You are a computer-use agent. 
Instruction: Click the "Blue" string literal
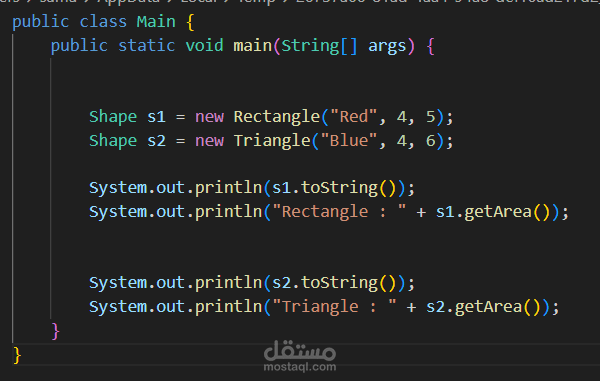click(349, 141)
